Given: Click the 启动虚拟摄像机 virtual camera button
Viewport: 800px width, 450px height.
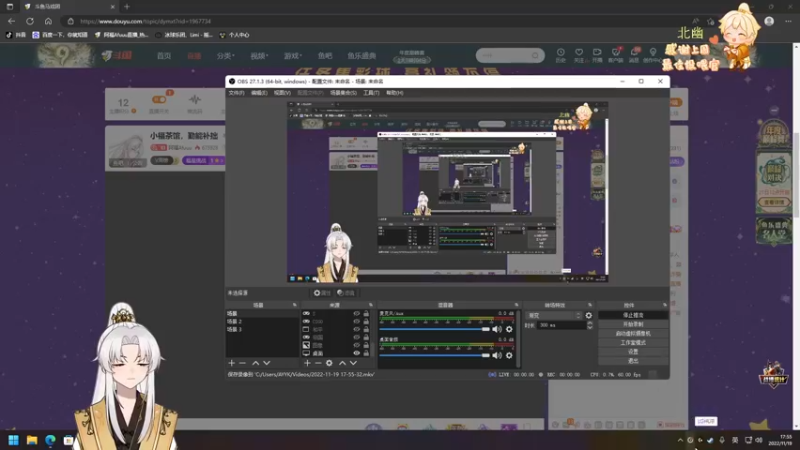Looking at the screenshot, I should coord(633,334).
